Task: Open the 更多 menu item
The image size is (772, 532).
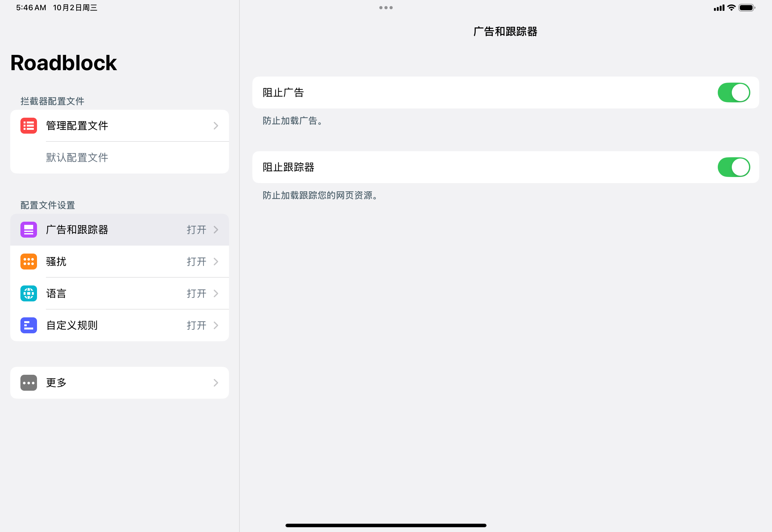Action: [120, 383]
